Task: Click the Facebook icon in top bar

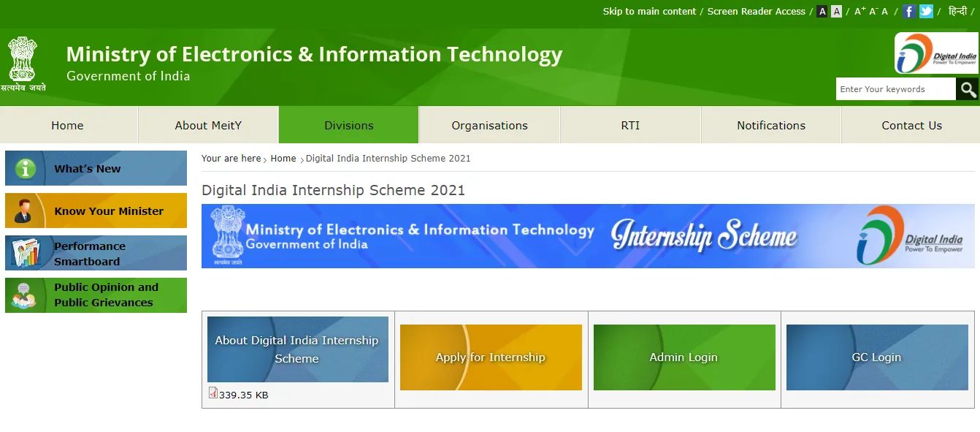Action: tap(909, 11)
